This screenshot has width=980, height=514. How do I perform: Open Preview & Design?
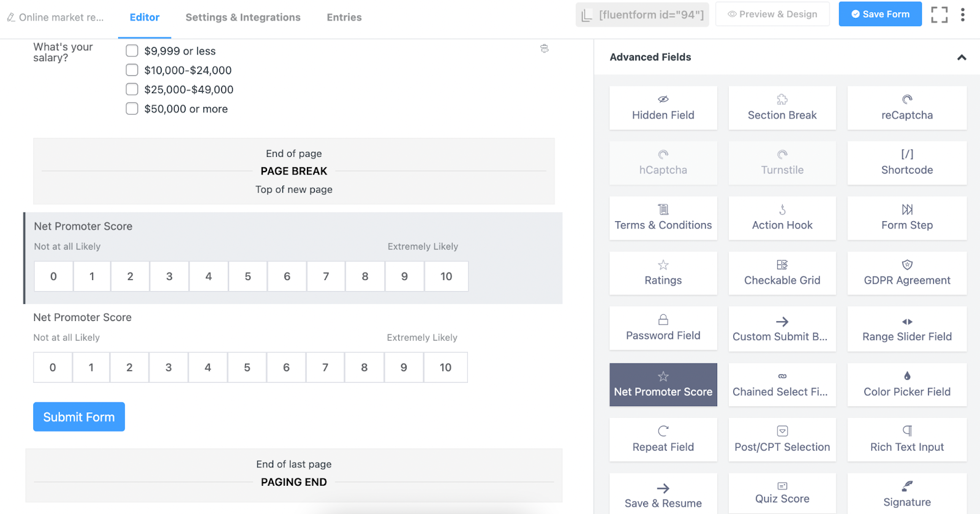coord(772,14)
